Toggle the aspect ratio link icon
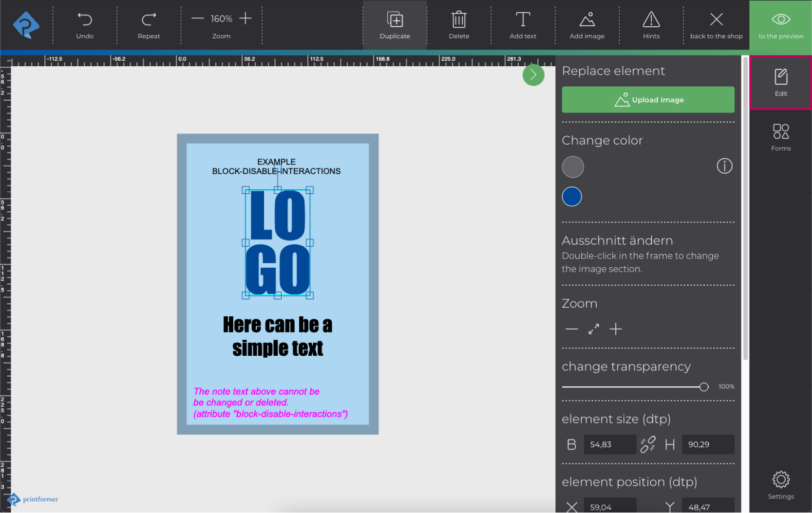Image resolution: width=812 pixels, height=513 pixels. click(x=648, y=444)
